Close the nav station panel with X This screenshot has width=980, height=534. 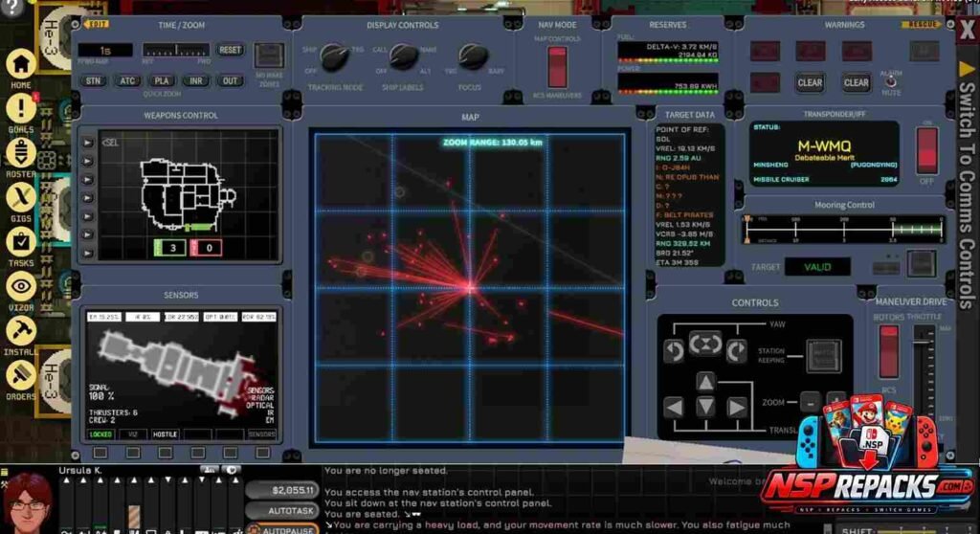click(968, 32)
